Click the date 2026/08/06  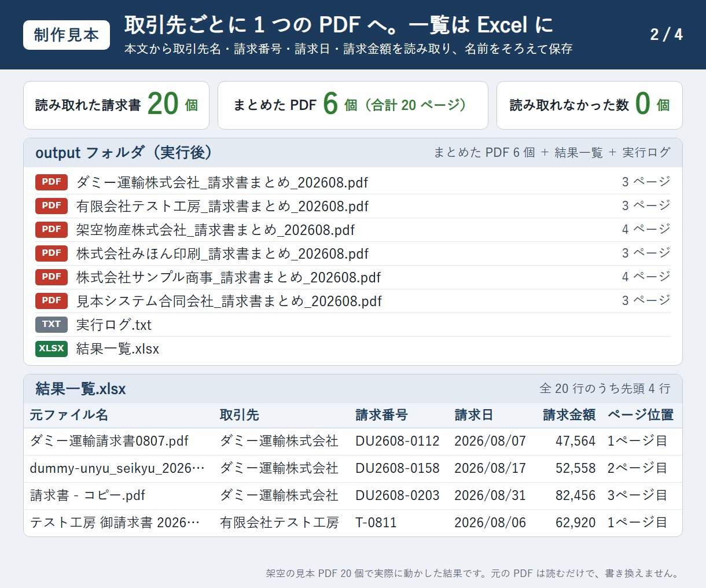[x=490, y=523]
